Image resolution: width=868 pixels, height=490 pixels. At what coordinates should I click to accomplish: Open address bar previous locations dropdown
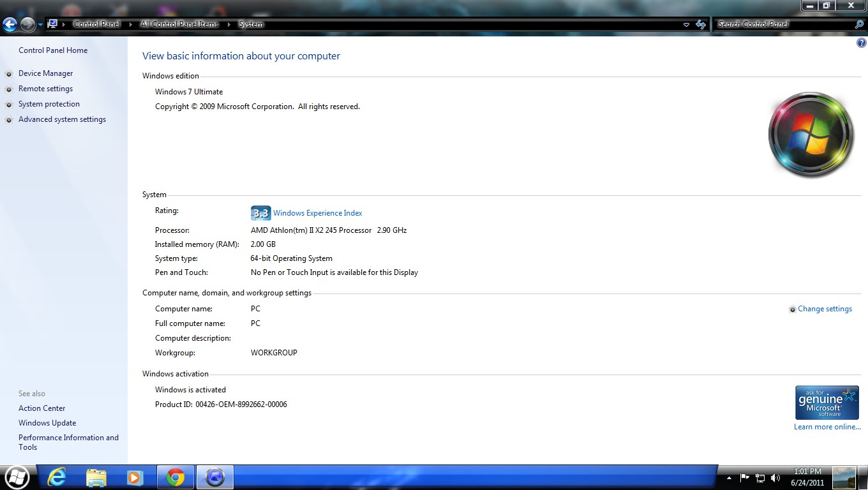pos(686,24)
